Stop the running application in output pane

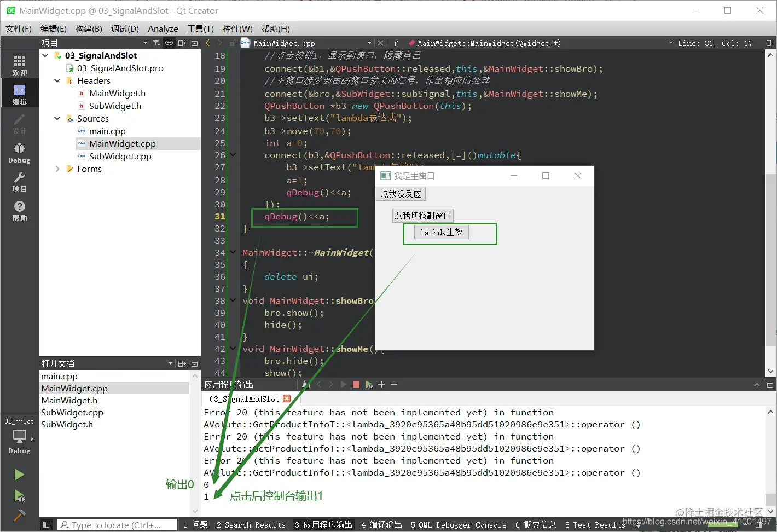point(356,384)
